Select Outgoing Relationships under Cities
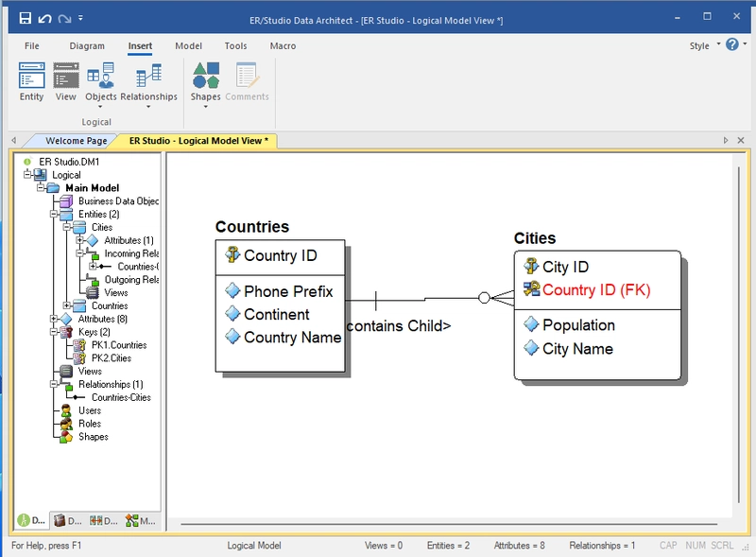The height and width of the screenshot is (557, 756). [x=131, y=280]
